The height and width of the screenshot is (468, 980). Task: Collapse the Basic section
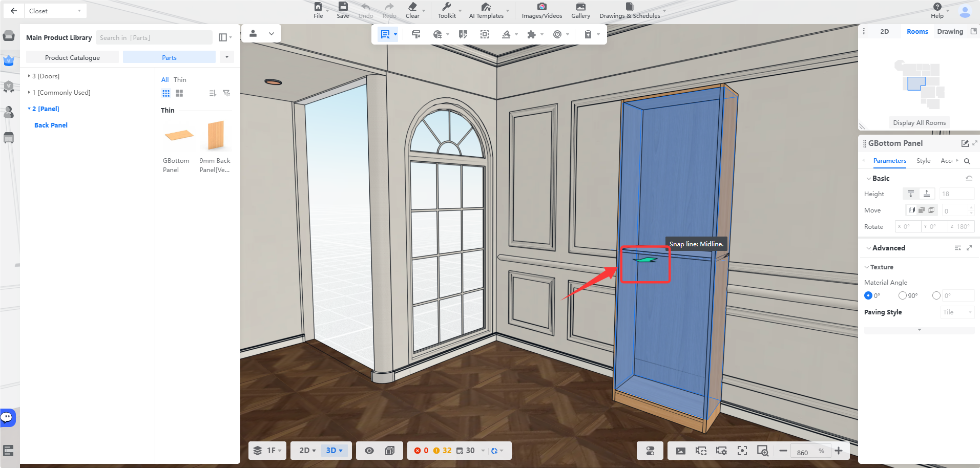868,179
